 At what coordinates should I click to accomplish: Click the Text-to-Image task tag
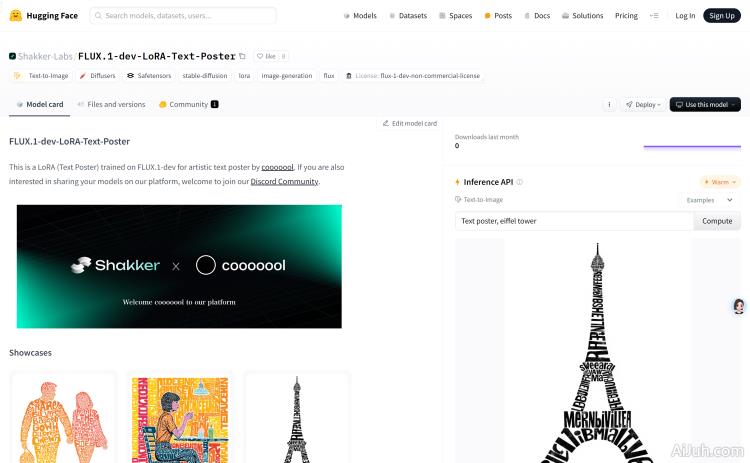pos(42,76)
